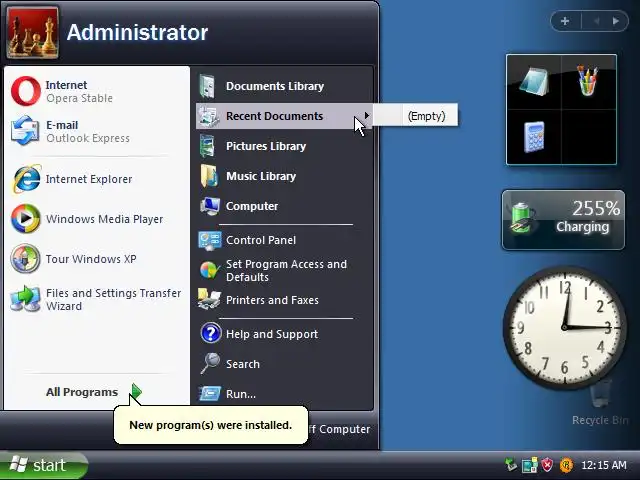The height and width of the screenshot is (480, 640).
Task: Open Files and Settings Transfer Wizard icon
Action: [x=25, y=299]
